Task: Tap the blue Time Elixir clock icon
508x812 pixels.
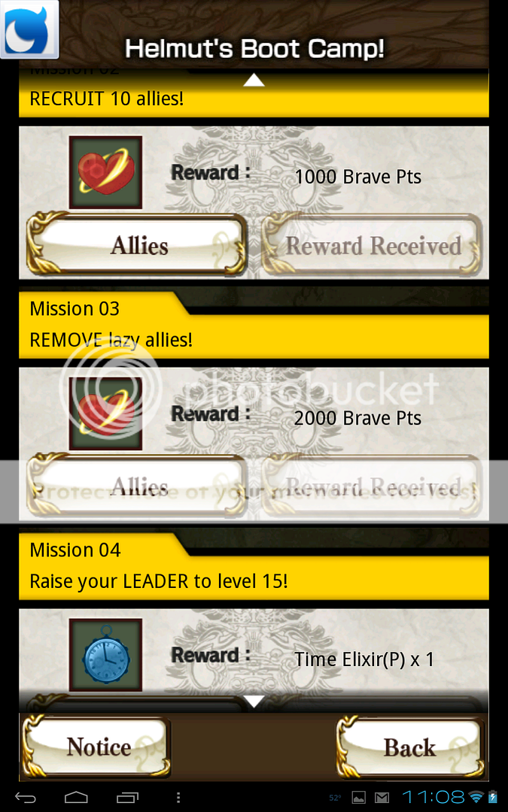Action: click(106, 655)
